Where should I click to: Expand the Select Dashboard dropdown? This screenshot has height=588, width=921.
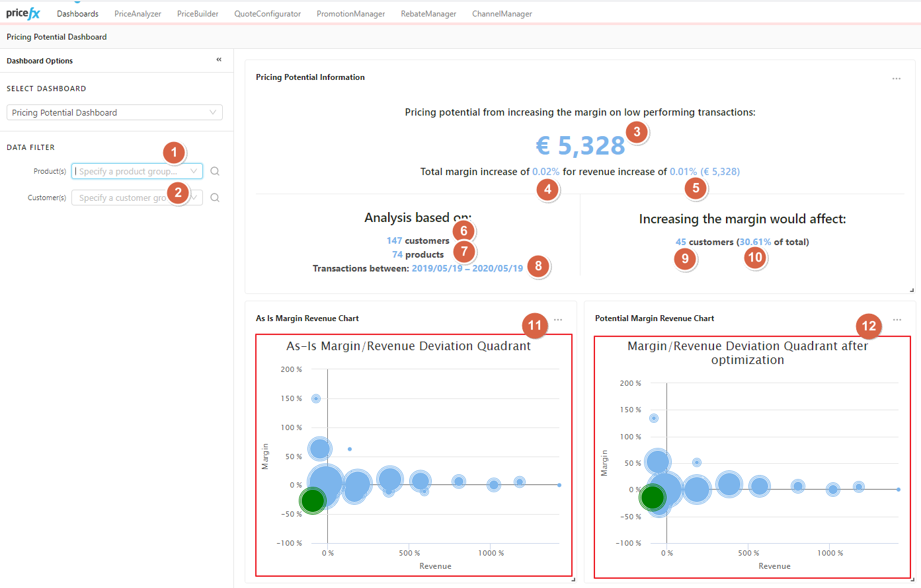pyautogui.click(x=114, y=113)
